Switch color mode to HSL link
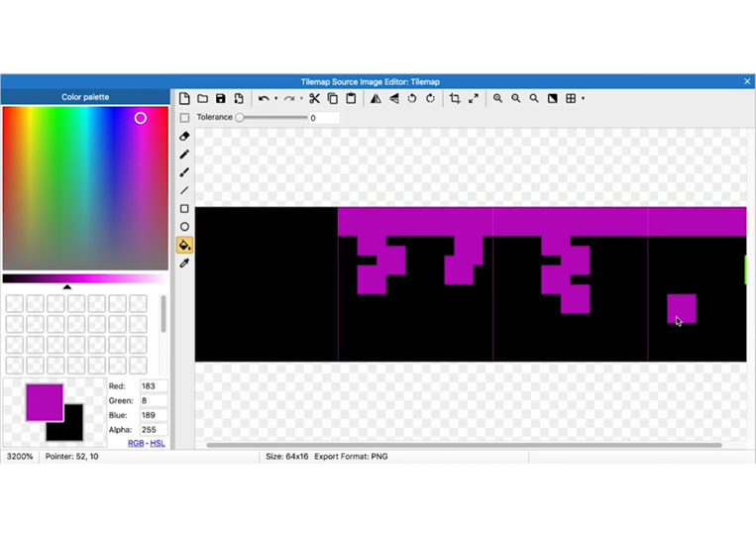 (x=158, y=443)
